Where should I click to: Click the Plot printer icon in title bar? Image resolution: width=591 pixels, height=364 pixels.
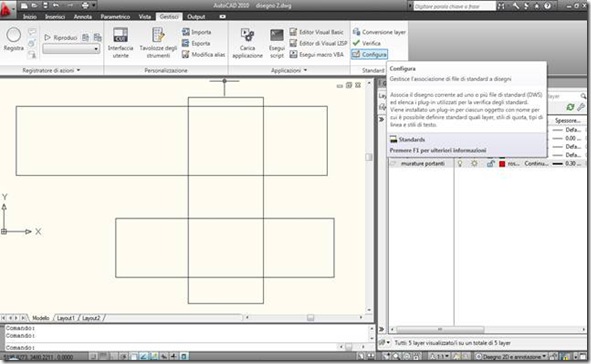tap(85, 6)
